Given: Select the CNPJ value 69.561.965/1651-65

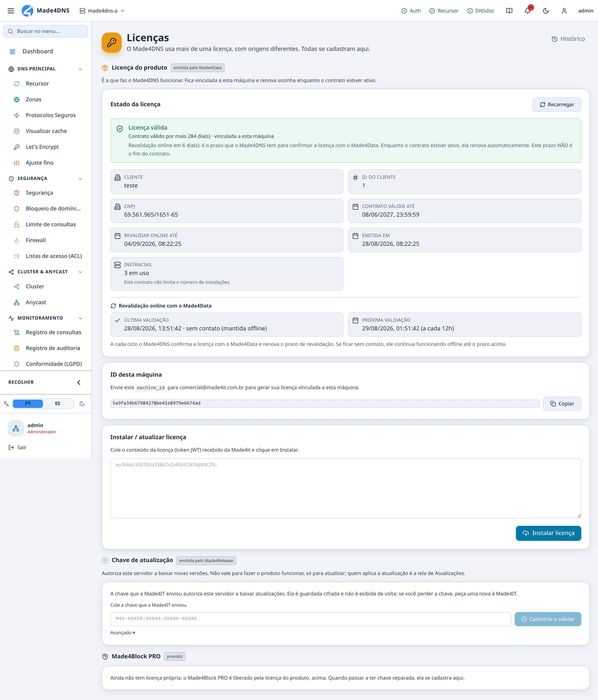Looking at the screenshot, I should [x=151, y=215].
